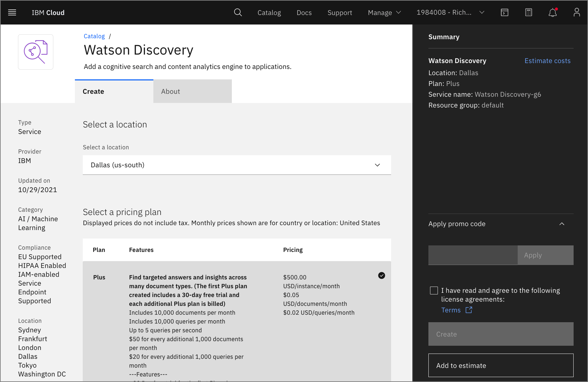This screenshot has width=588, height=382.
Task: Click the search magnifier icon
Action: pyautogui.click(x=238, y=12)
